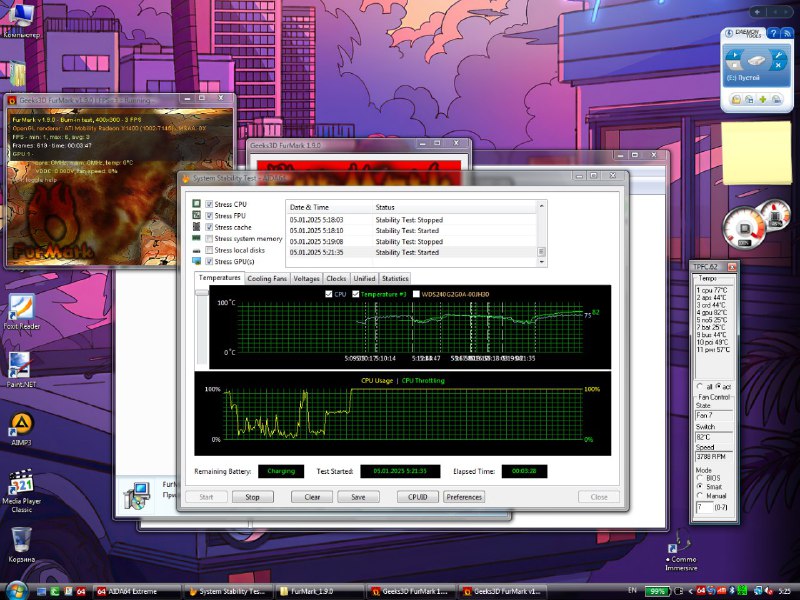The height and width of the screenshot is (600, 800).
Task: Open the Windows Start orb
Action: tap(16, 591)
